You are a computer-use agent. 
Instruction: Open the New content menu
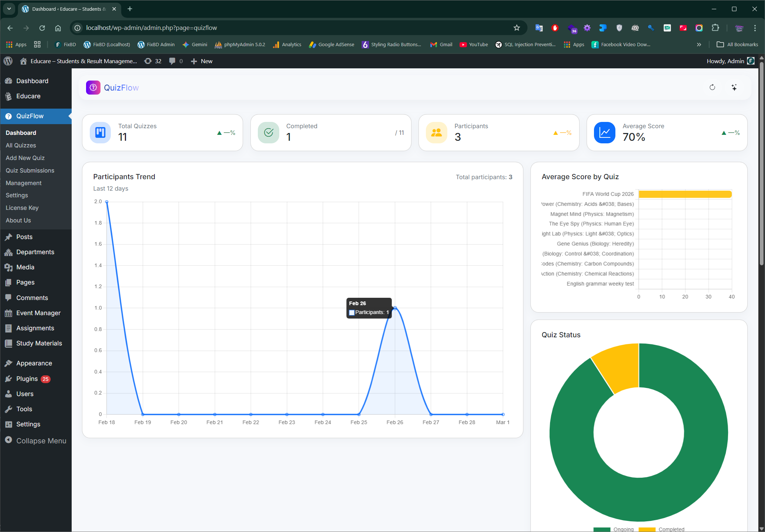click(x=202, y=61)
